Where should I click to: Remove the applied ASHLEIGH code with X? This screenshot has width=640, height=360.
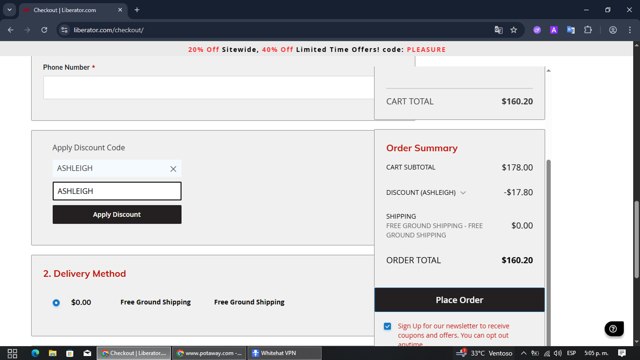[173, 169]
